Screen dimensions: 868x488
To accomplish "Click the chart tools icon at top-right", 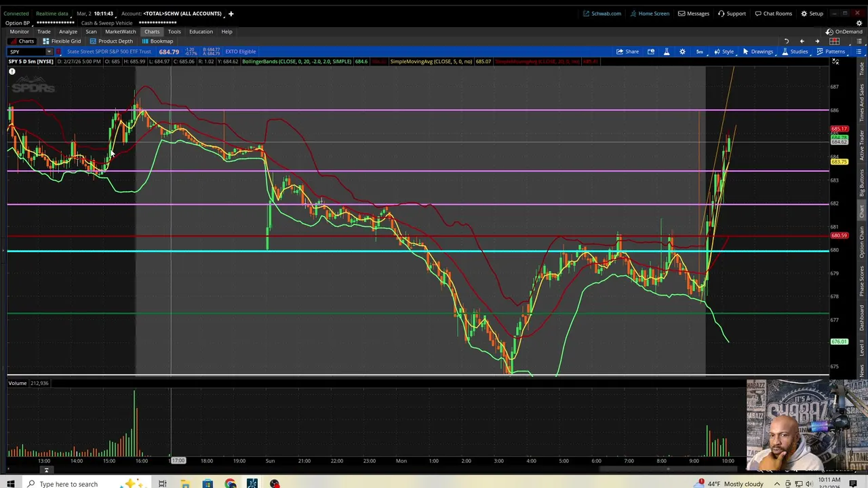I will (x=835, y=62).
